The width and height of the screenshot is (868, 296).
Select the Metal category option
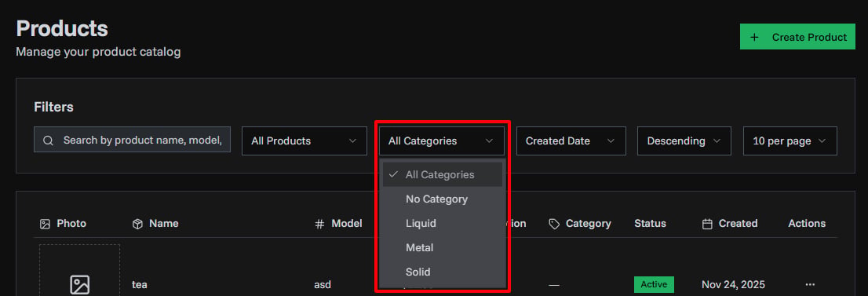pos(443,248)
